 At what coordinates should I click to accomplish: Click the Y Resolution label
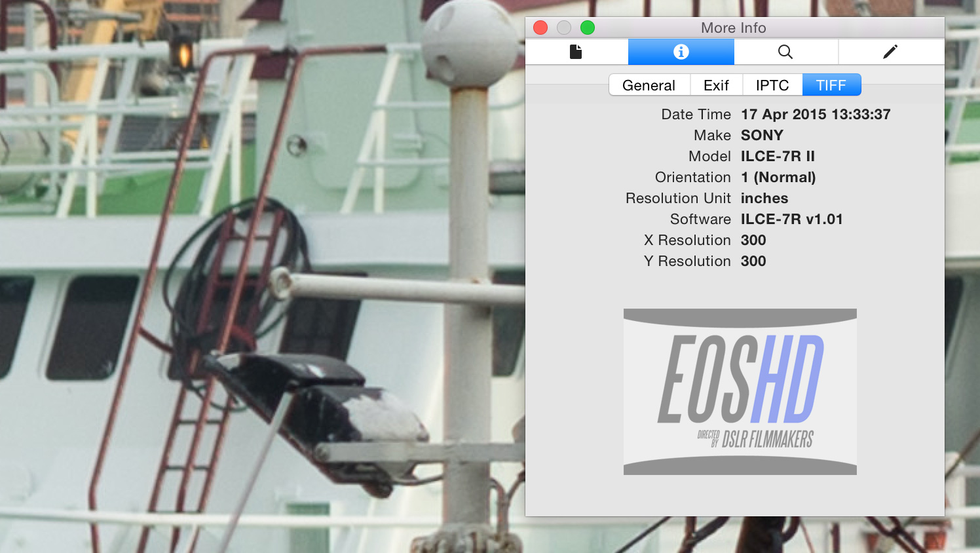click(687, 261)
